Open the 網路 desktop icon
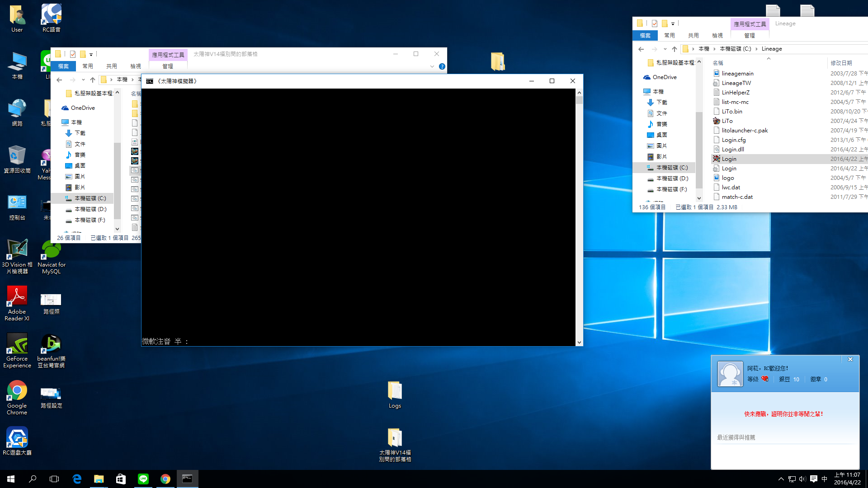The height and width of the screenshot is (488, 868). pyautogui.click(x=17, y=112)
